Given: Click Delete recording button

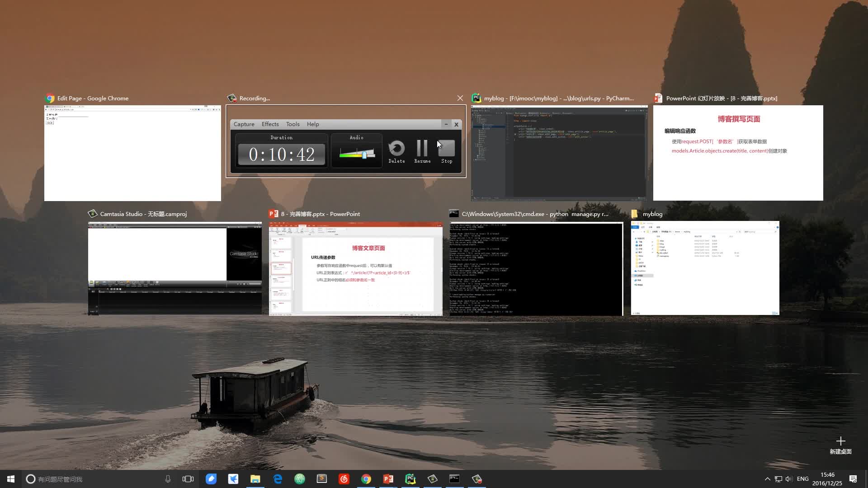Looking at the screenshot, I should click(x=396, y=151).
